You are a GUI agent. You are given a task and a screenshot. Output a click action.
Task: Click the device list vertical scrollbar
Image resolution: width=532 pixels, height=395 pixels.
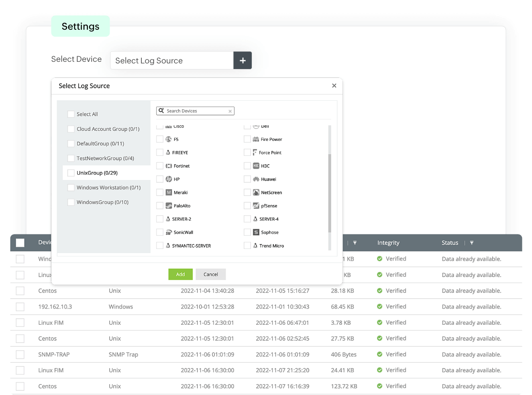(x=330, y=193)
